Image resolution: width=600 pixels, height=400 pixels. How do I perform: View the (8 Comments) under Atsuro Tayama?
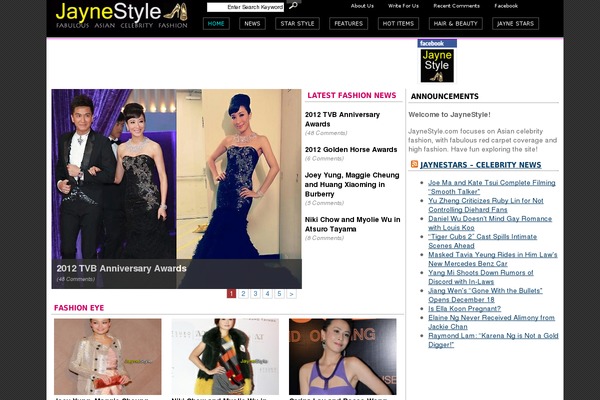(x=324, y=238)
